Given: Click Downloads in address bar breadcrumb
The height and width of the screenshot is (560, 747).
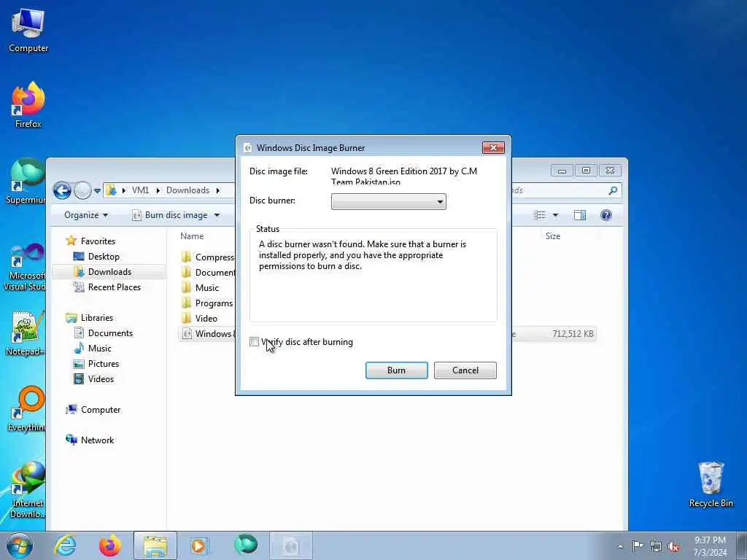Looking at the screenshot, I should pyautogui.click(x=187, y=190).
